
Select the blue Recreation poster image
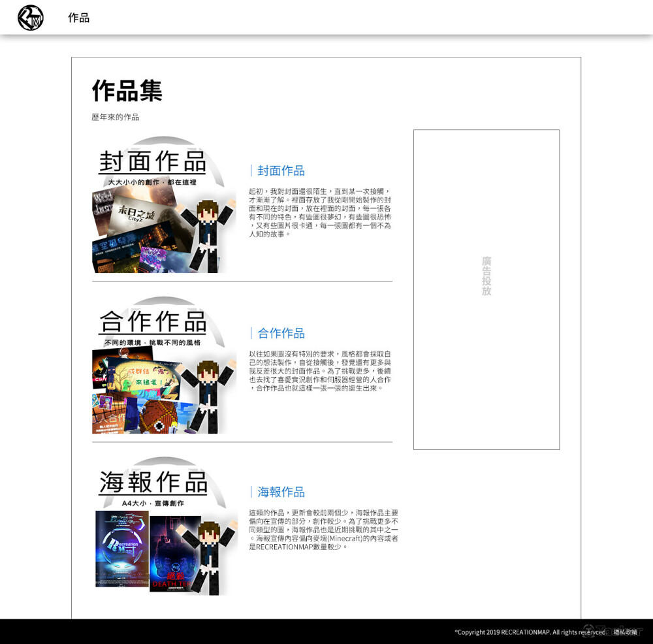(122, 548)
